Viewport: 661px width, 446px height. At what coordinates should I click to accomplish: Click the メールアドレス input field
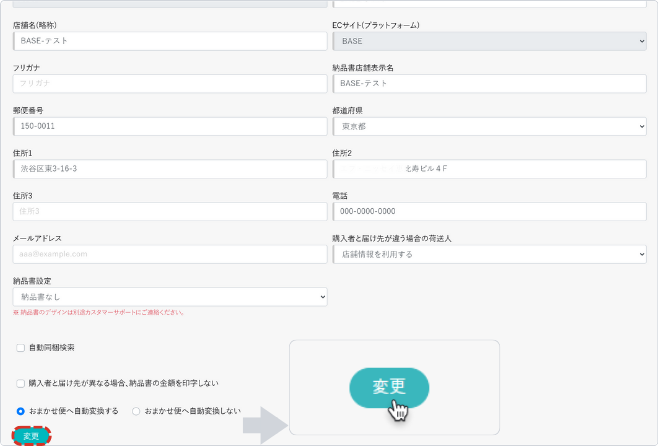click(x=170, y=254)
